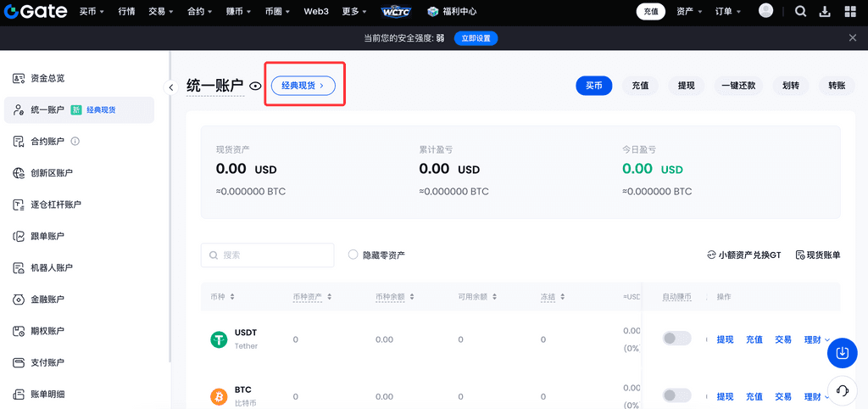The width and height of the screenshot is (868, 409).
Task: Enable auto-earn toggle for USDT
Action: click(676, 339)
